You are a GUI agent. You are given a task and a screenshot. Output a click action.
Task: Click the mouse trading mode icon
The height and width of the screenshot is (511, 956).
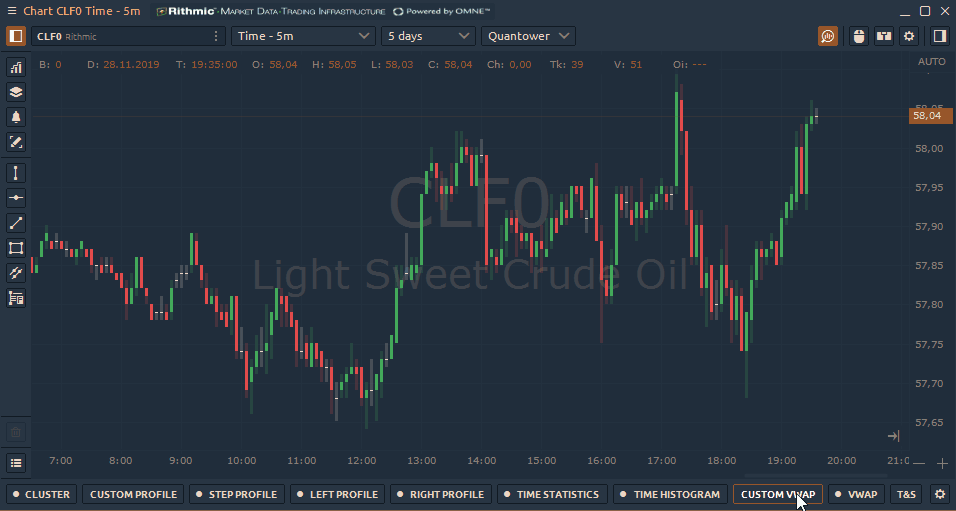coord(858,36)
